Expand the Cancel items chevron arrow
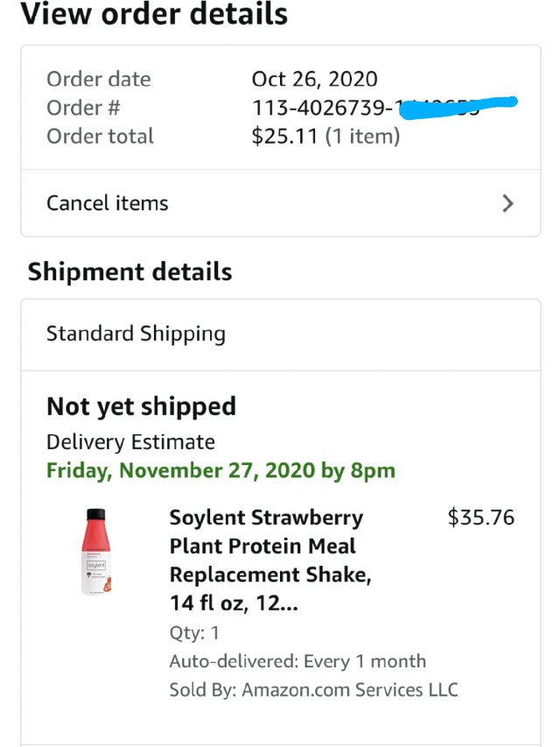560x747 pixels. click(x=507, y=203)
